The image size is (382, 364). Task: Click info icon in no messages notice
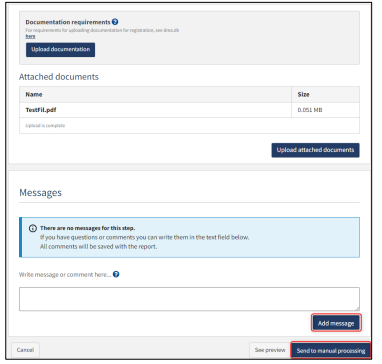[33, 228]
